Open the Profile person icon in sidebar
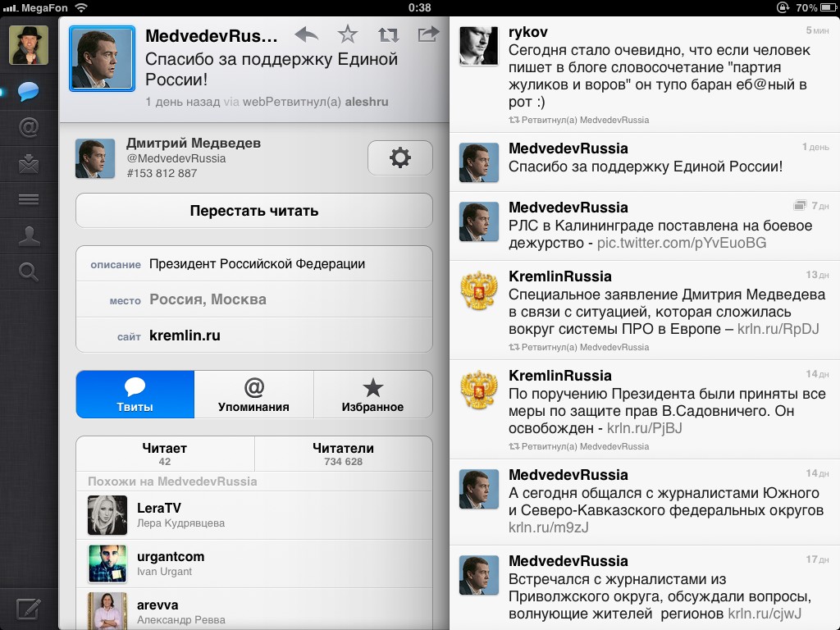Screen dimensions: 840x630 29,236
